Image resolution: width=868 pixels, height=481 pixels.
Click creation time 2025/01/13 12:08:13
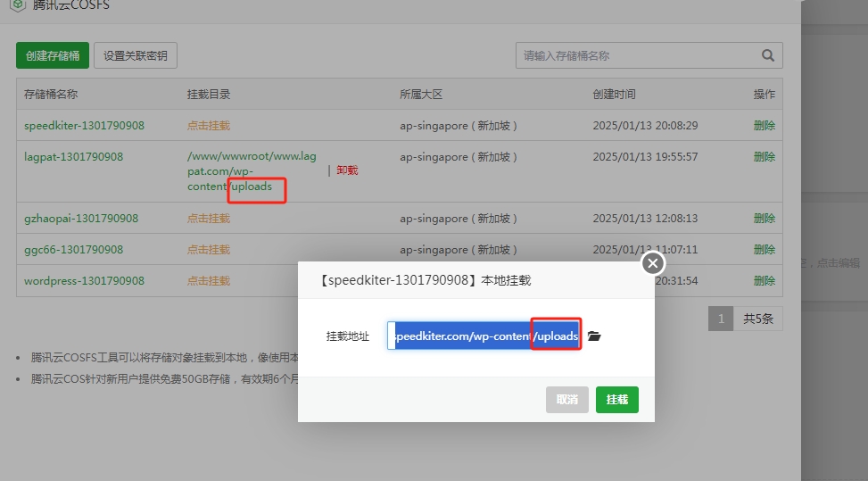tap(646, 219)
